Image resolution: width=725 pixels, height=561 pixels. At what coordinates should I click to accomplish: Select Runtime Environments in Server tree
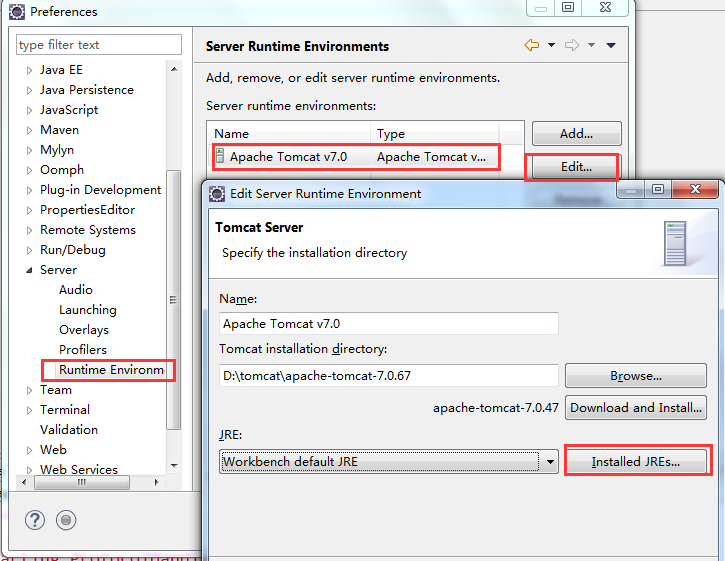pos(110,370)
